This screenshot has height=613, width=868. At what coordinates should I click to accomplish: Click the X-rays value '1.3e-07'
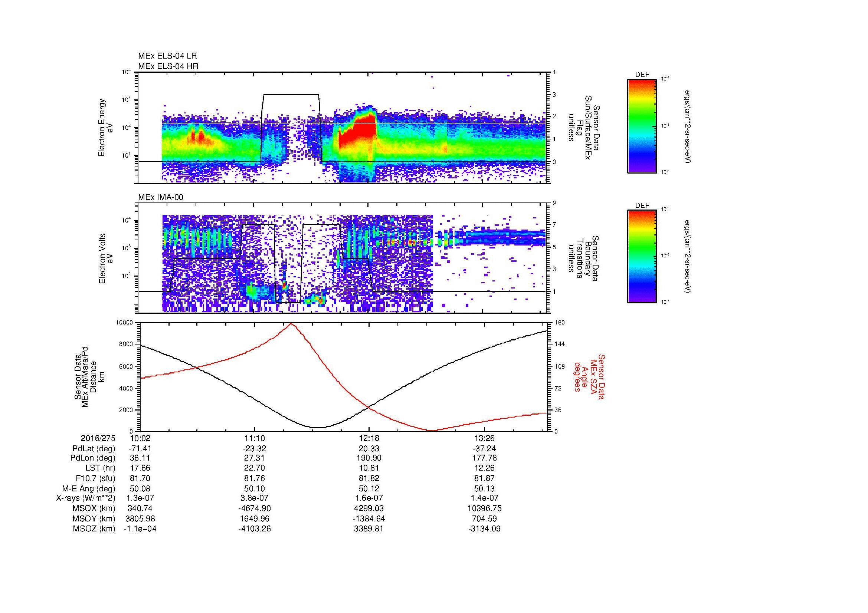point(140,498)
